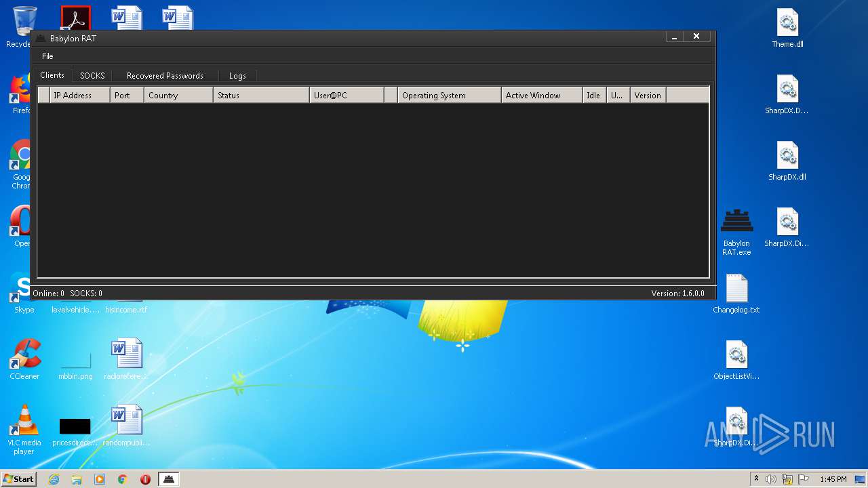Select the Skype desktop shortcut

coord(24,293)
